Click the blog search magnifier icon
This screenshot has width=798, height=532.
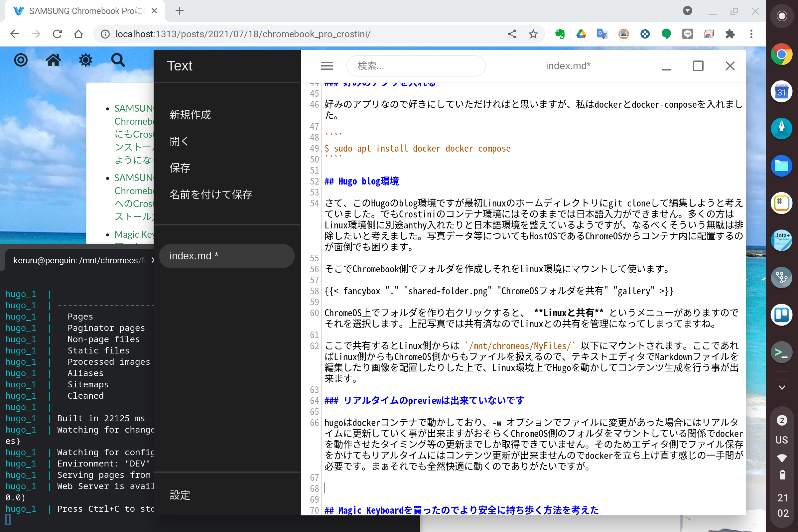pyautogui.click(x=118, y=61)
